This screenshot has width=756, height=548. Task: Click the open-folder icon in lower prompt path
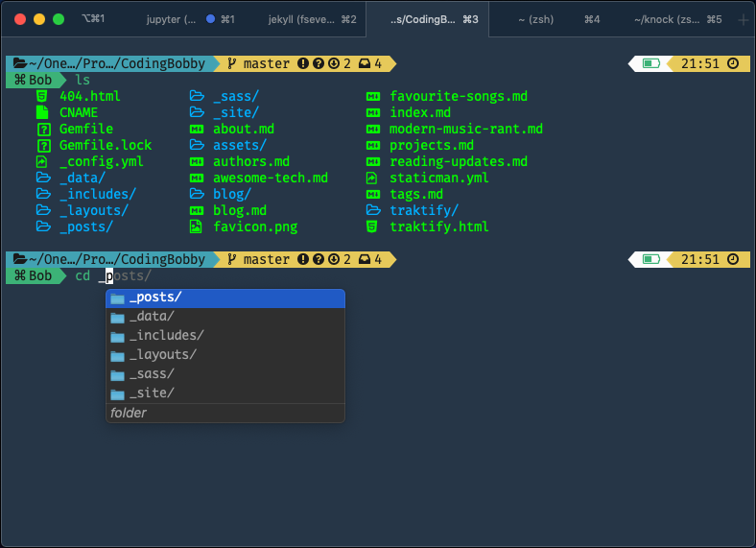(20, 259)
